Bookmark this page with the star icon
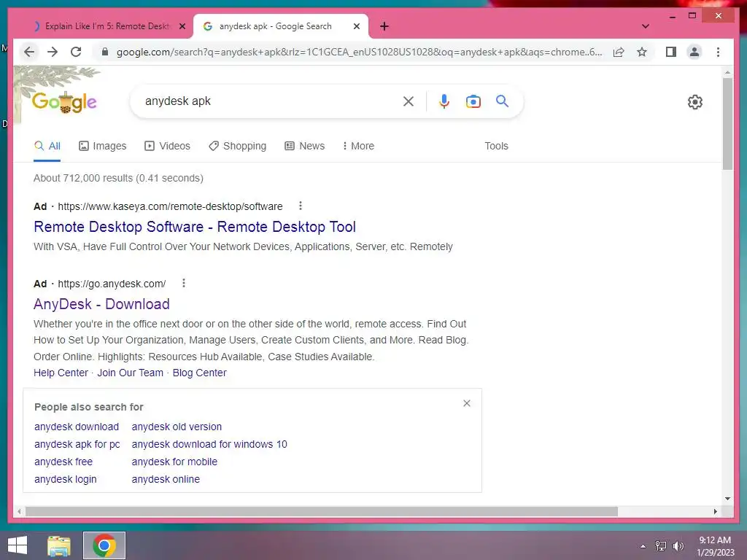The height and width of the screenshot is (560, 747). tap(642, 52)
